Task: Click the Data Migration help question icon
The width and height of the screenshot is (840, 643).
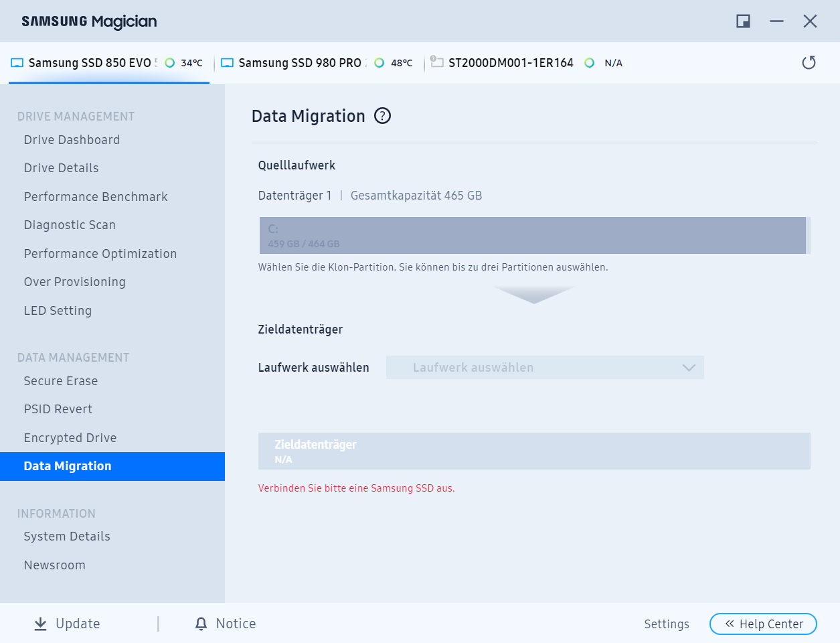Action: click(382, 116)
